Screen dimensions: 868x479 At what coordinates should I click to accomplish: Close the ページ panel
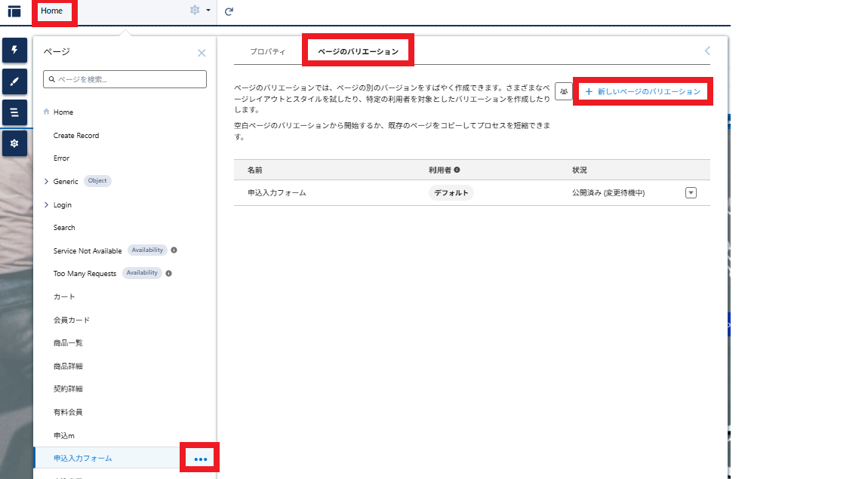[202, 53]
